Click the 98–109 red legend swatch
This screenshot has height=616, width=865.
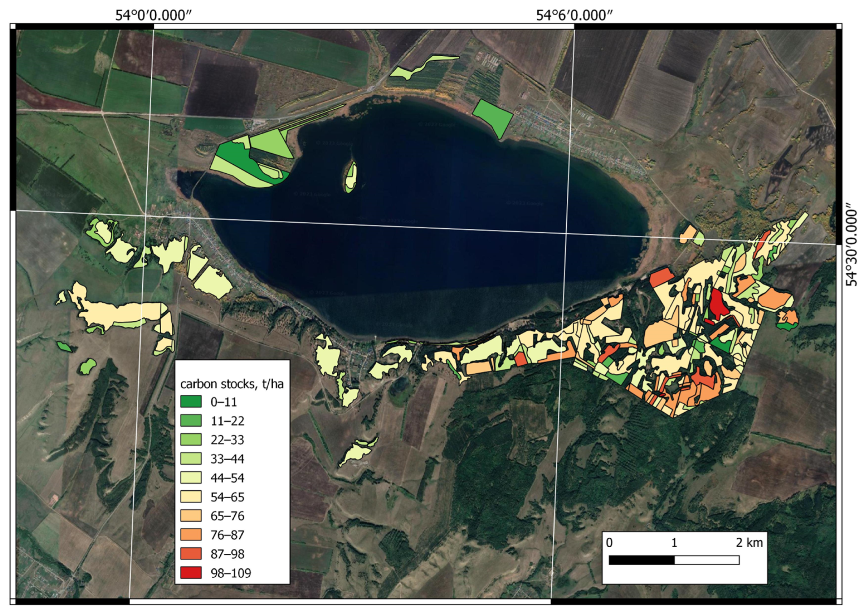[x=190, y=572]
